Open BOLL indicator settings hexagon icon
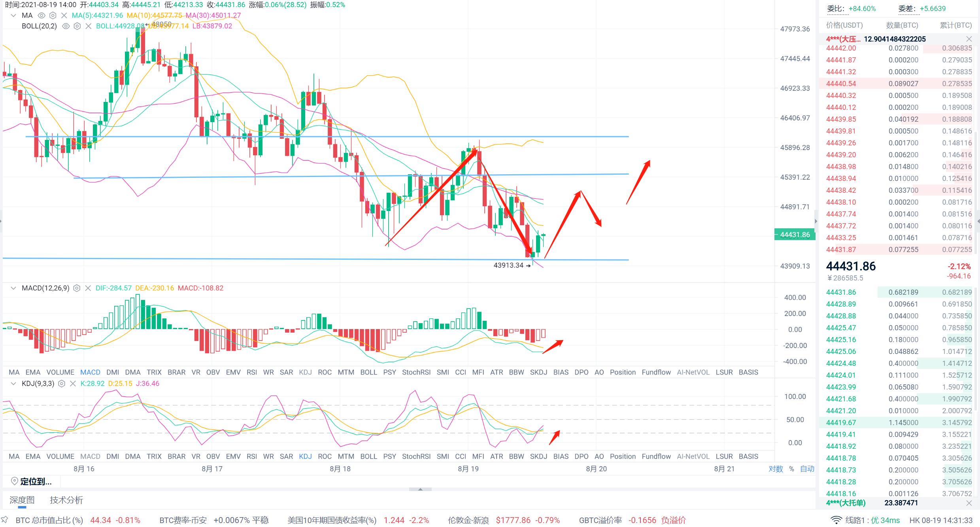 [77, 26]
